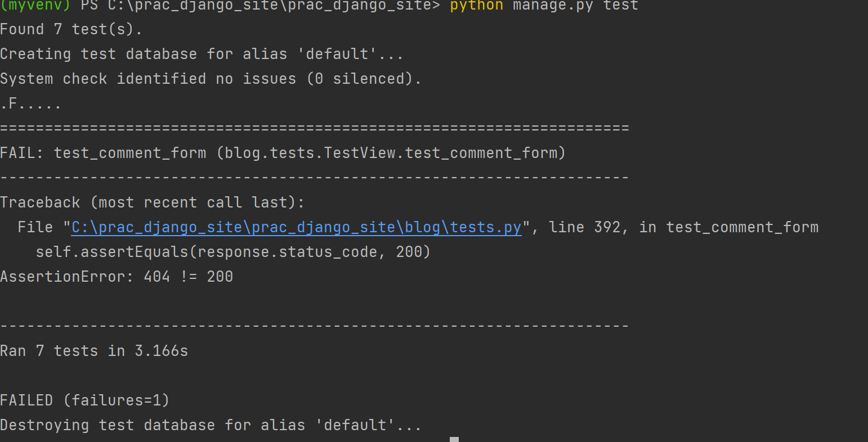Click the 'FAILED (failures=1)' result line
Screen dimensions: 868x442
[x=84, y=400]
